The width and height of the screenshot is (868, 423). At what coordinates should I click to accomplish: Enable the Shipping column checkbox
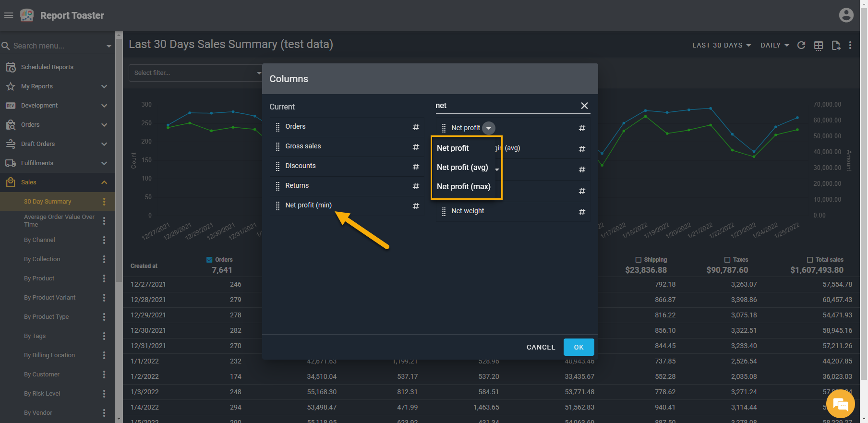pyautogui.click(x=639, y=260)
